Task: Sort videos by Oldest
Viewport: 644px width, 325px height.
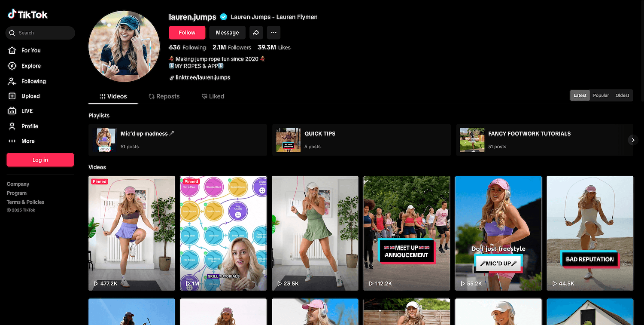Action: coord(622,95)
